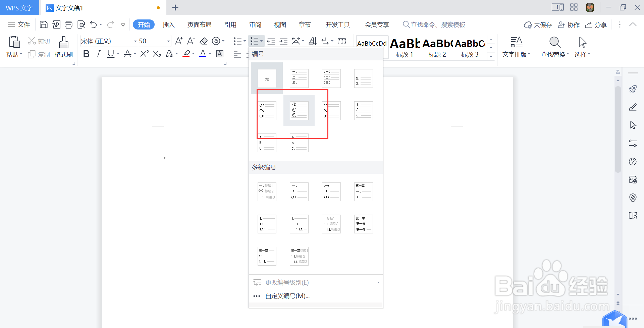Screen dimensions: 644x328
Task: Click the Undo arrow icon
Action: (93, 24)
